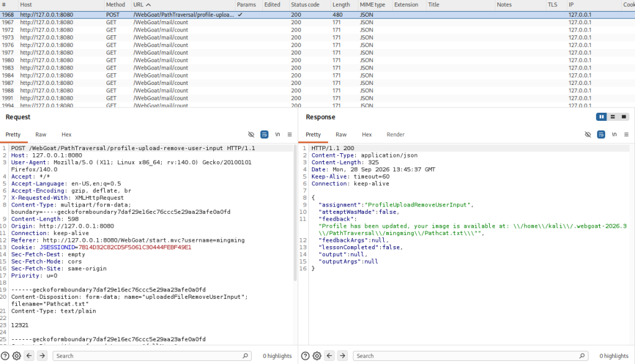Click the Request editor vertical scrollbar

pos(295,213)
